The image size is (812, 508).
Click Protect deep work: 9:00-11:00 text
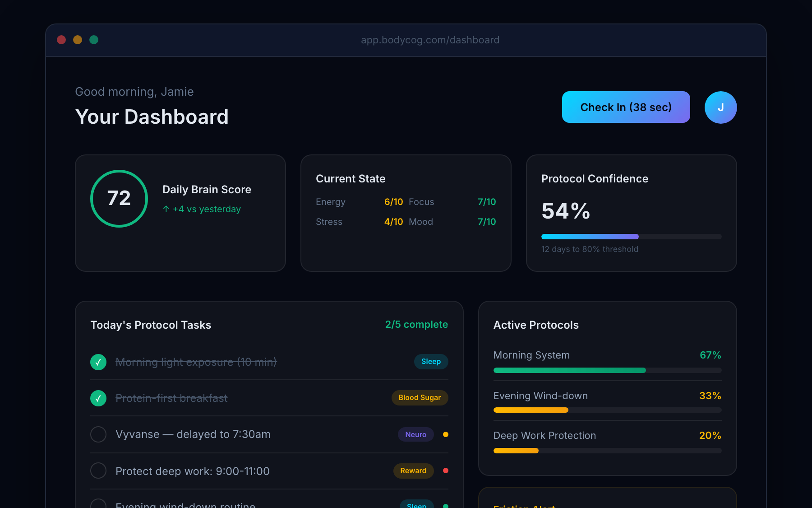(x=193, y=471)
